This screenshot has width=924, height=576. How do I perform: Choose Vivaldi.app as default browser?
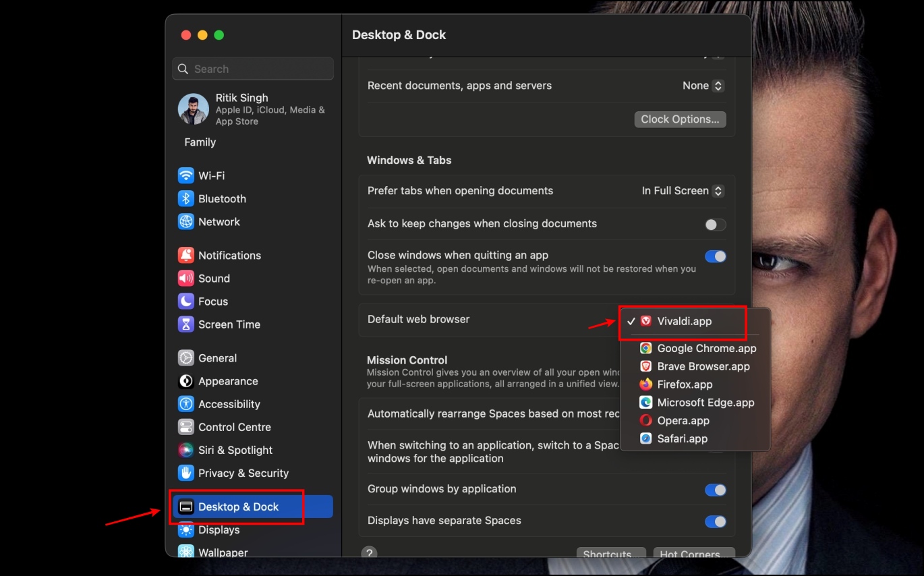tap(695, 322)
